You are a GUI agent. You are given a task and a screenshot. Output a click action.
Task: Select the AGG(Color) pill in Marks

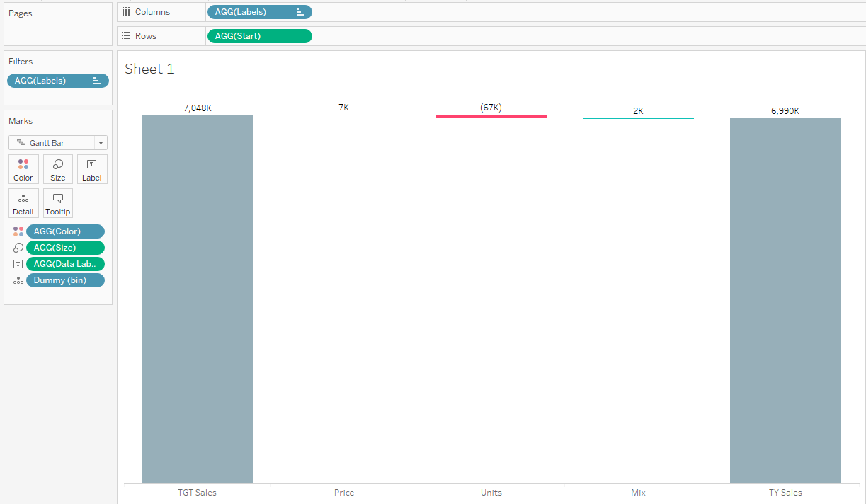(x=65, y=231)
